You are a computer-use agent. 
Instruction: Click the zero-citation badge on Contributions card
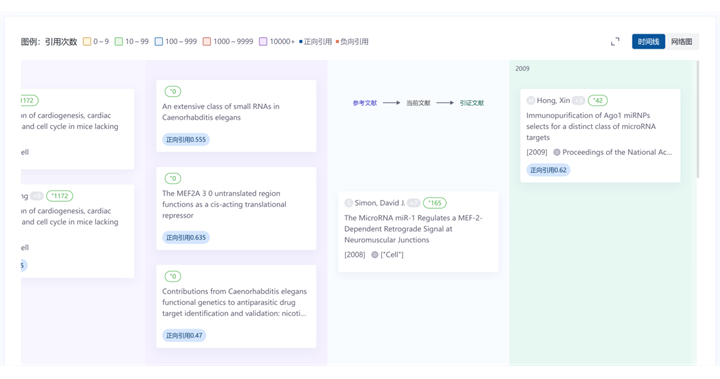[x=173, y=276]
